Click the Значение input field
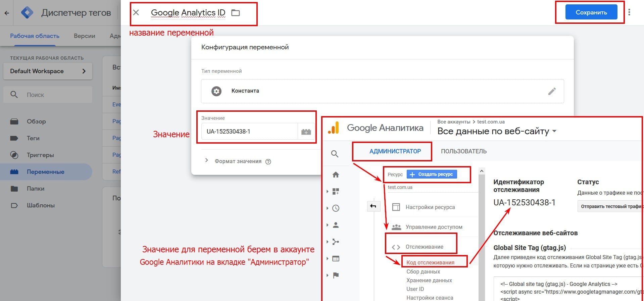Viewport: 644px width, 301px height. tap(250, 132)
